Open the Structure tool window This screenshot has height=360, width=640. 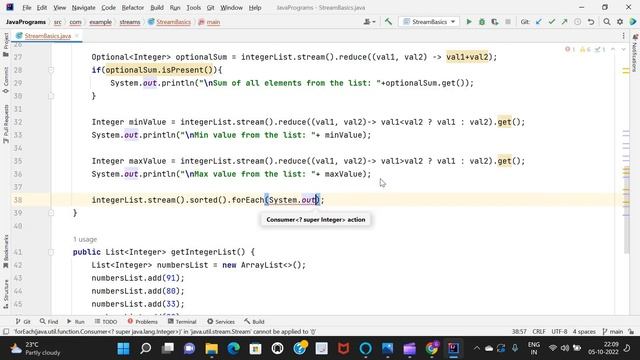(6, 294)
